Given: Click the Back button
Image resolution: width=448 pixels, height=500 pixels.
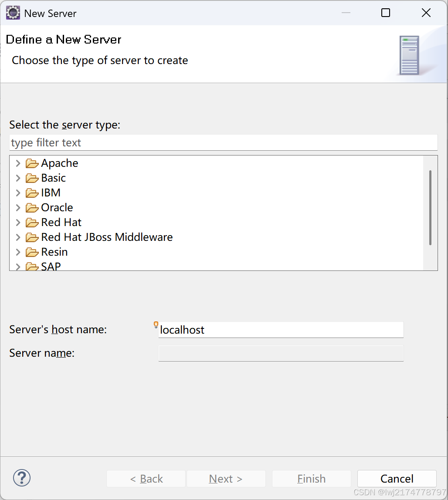Looking at the screenshot, I should pos(146,479).
